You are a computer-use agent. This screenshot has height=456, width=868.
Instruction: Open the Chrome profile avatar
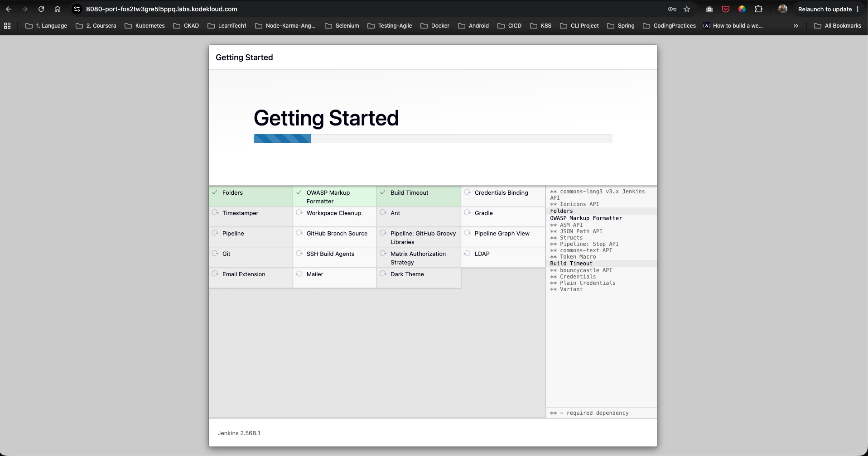pos(782,9)
